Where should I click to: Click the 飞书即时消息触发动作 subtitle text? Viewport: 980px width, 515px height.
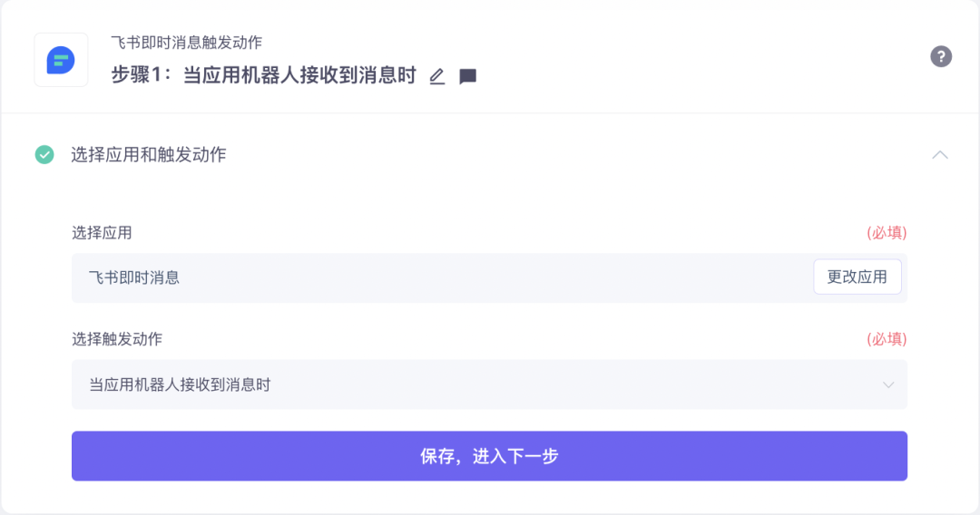coord(187,43)
